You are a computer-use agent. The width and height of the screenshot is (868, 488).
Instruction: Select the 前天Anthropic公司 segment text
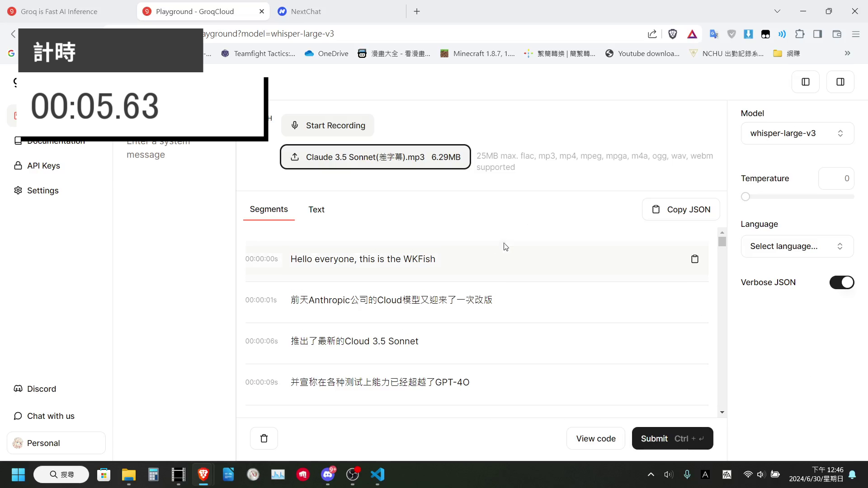point(392,300)
